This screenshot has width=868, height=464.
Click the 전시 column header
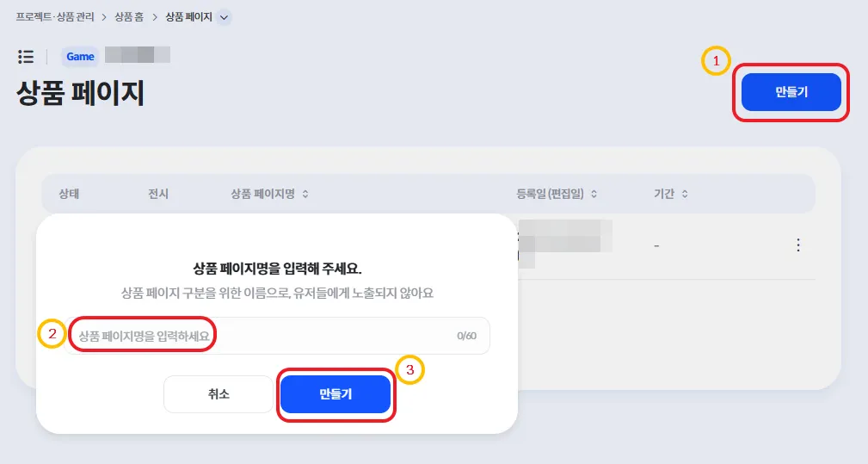coord(158,195)
